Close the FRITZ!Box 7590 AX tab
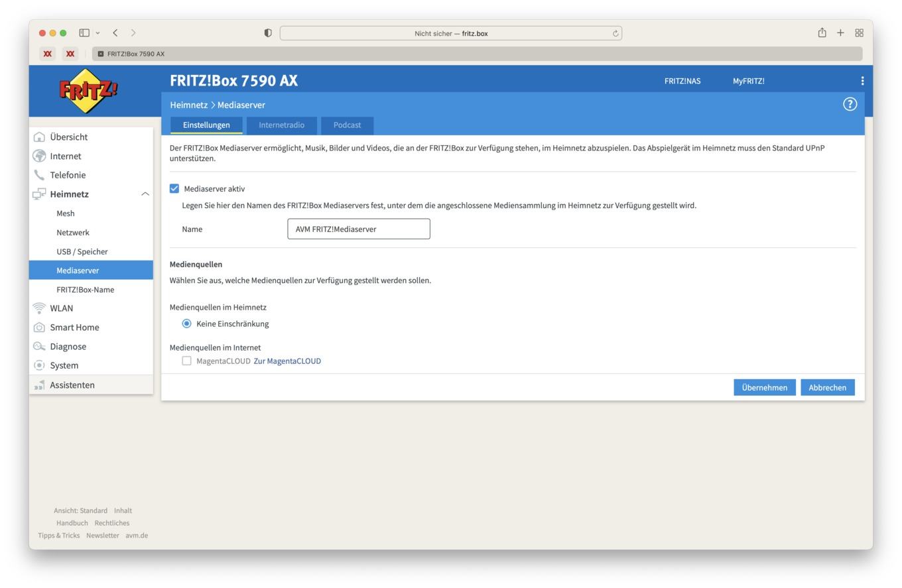 pyautogui.click(x=101, y=54)
